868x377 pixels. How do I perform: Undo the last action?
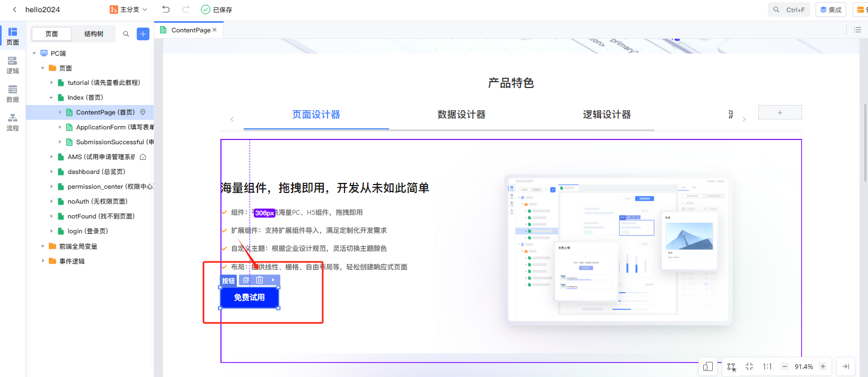click(x=166, y=10)
